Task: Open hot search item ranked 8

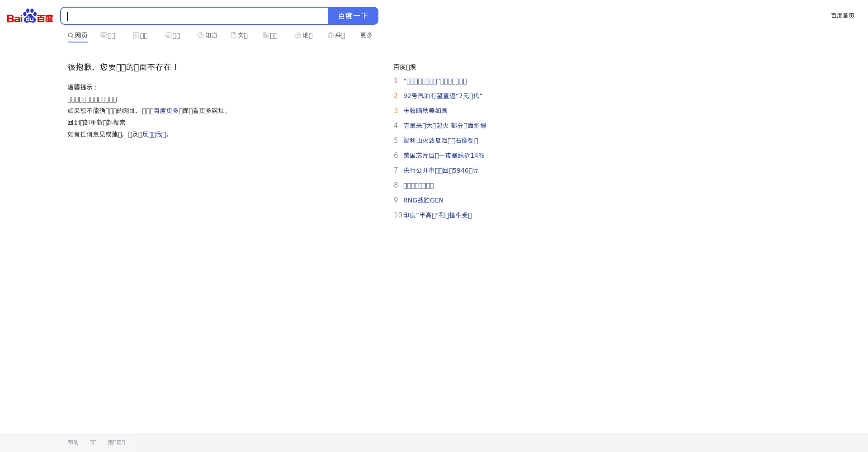Action: tap(418, 185)
